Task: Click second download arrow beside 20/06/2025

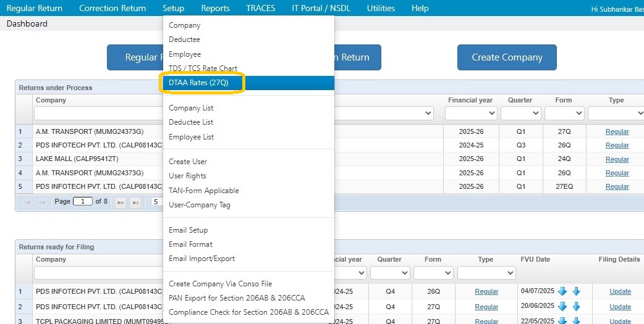Action: [576, 307]
